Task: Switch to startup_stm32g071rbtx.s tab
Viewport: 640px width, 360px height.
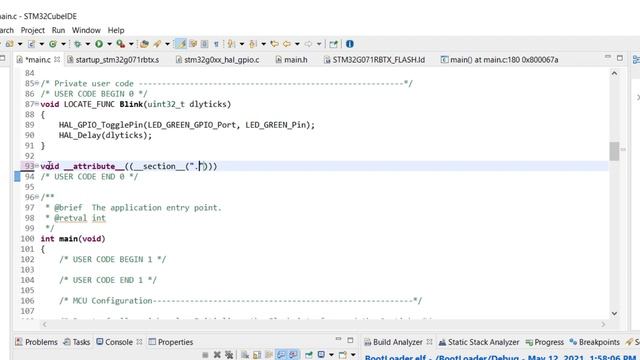Action: [113, 60]
